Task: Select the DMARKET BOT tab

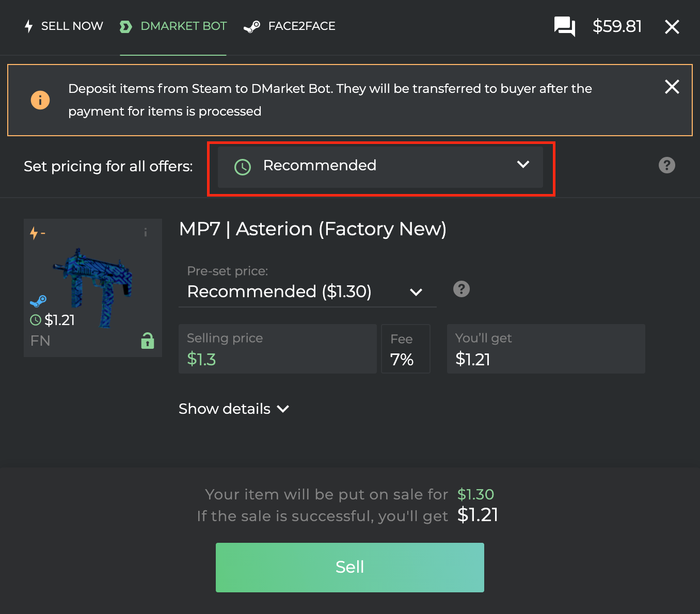Action: [173, 26]
